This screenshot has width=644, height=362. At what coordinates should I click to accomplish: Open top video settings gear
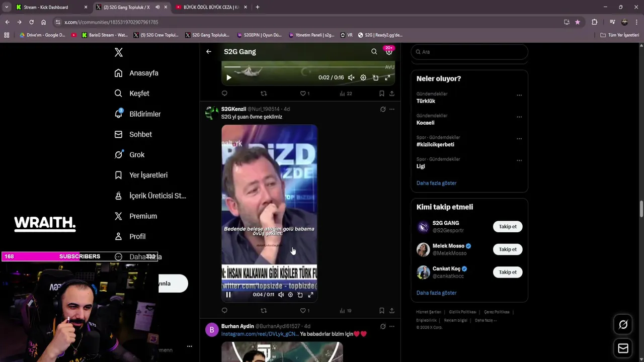click(x=363, y=77)
